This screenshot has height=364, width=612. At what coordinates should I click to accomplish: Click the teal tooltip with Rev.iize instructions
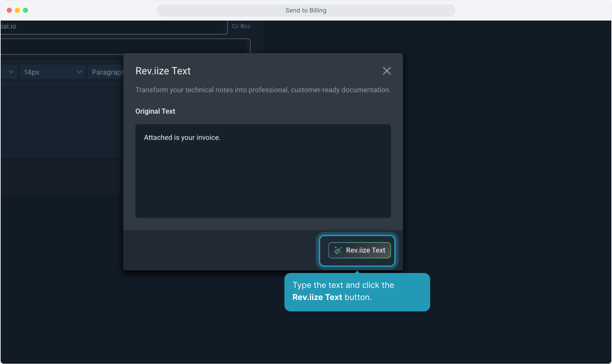(x=357, y=292)
